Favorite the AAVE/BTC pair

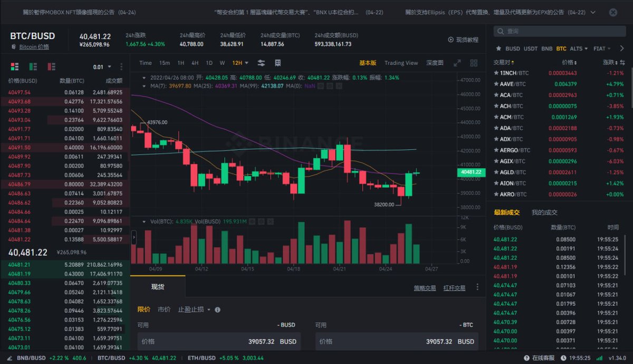pos(496,84)
